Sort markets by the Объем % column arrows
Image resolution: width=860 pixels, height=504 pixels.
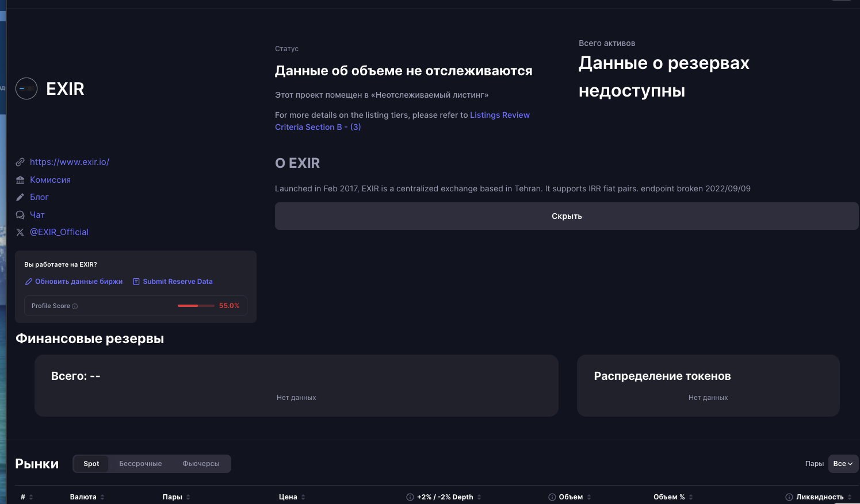pyautogui.click(x=691, y=497)
